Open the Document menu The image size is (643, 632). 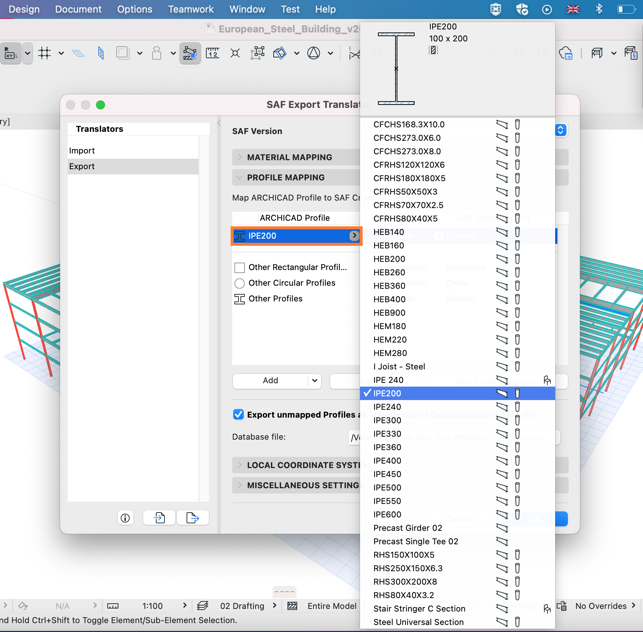click(x=78, y=9)
